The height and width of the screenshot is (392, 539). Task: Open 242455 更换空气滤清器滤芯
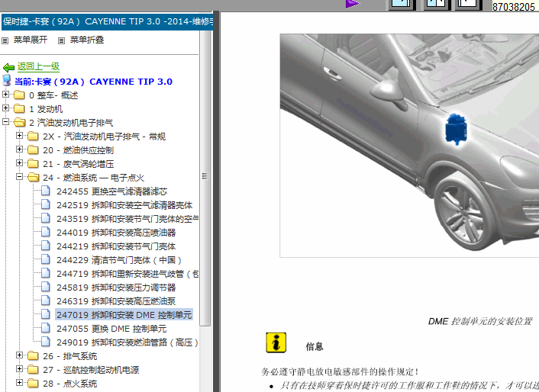click(111, 191)
